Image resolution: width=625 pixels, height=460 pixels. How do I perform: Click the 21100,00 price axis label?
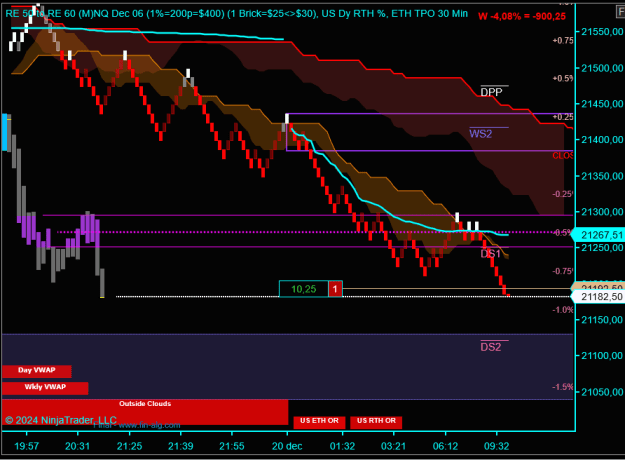click(x=602, y=356)
